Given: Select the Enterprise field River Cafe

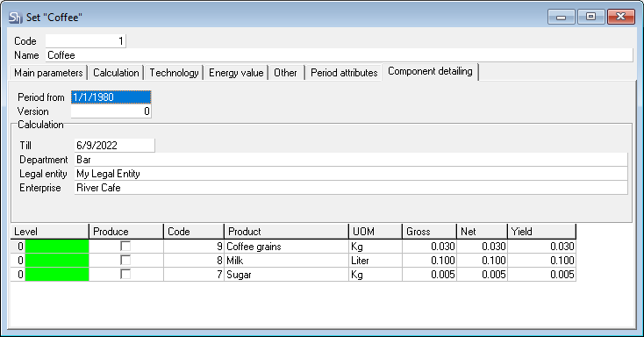Looking at the screenshot, I should 351,188.
